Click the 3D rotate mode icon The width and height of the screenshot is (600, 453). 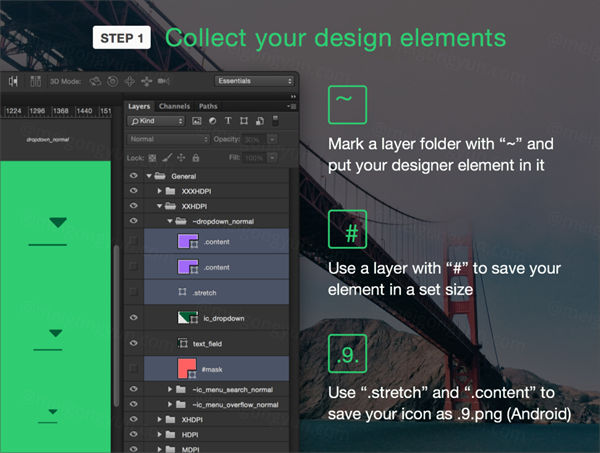pos(97,80)
